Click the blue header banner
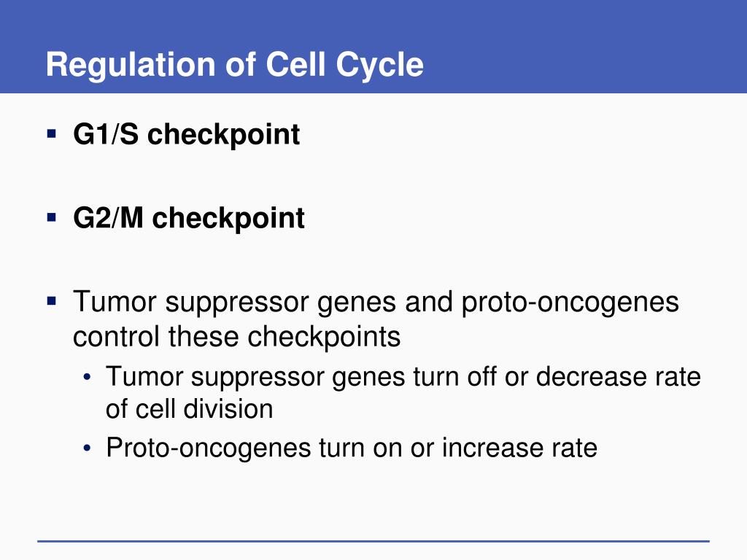The image size is (747, 560). 373,47
